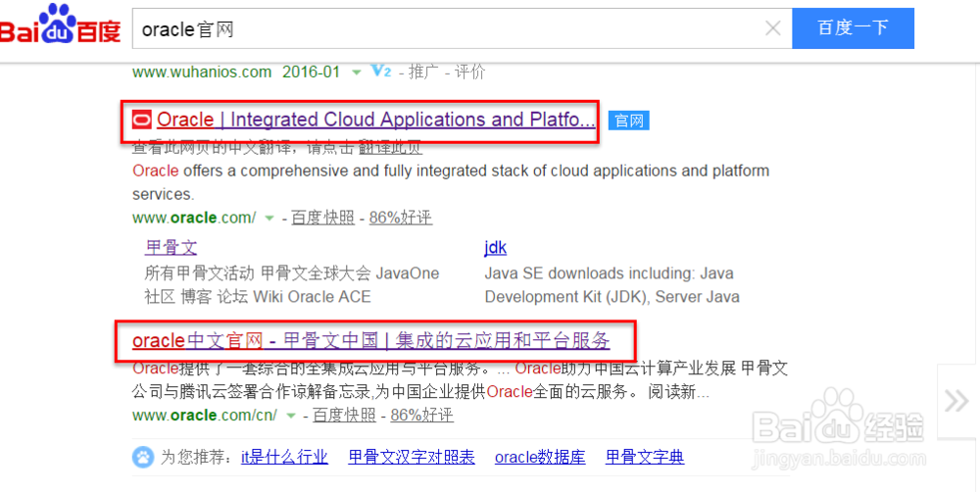Open 百度快照 for www.oracle.com/cn/

344,416
